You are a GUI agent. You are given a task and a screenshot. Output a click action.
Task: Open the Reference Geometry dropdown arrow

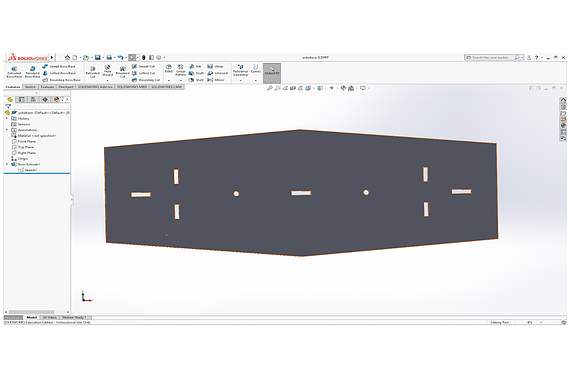[x=240, y=81]
